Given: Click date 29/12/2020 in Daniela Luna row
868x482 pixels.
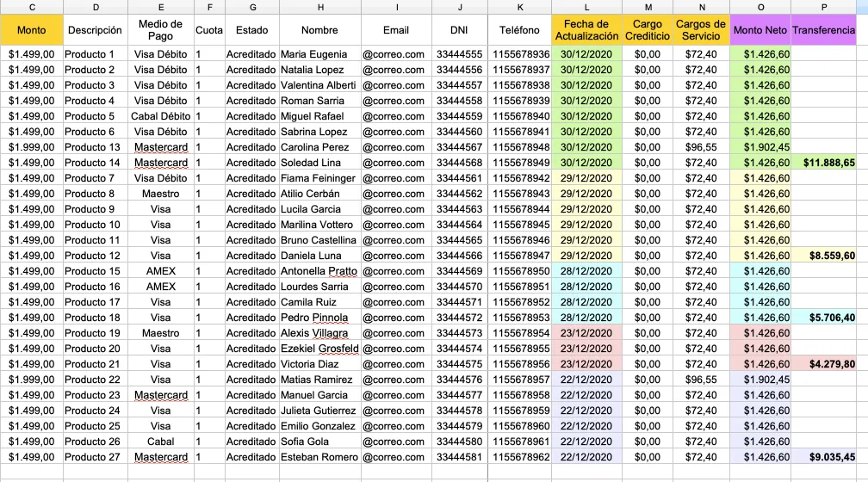Looking at the screenshot, I should [586, 256].
